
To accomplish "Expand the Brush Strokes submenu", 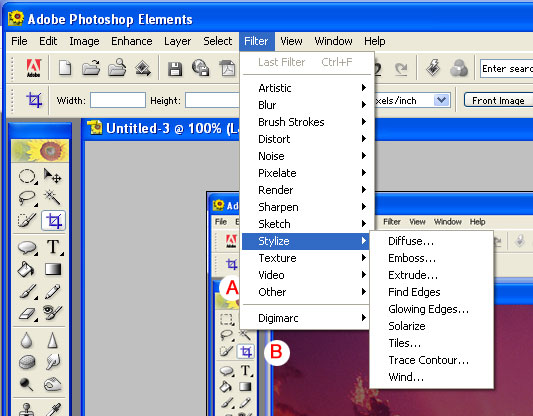I will point(308,122).
